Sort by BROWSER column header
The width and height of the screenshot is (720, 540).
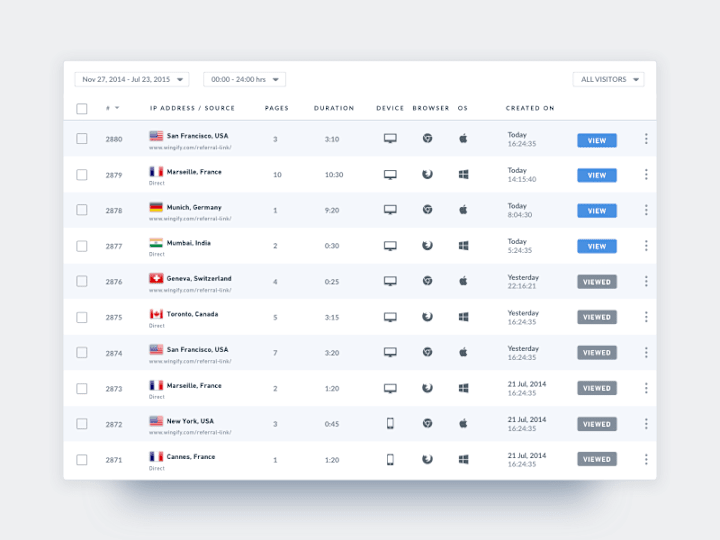[431, 108]
